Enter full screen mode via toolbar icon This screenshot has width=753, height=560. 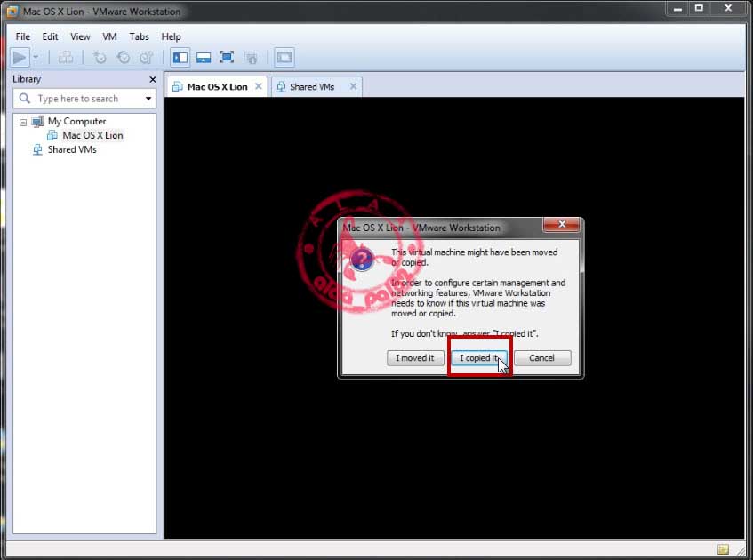coord(227,58)
